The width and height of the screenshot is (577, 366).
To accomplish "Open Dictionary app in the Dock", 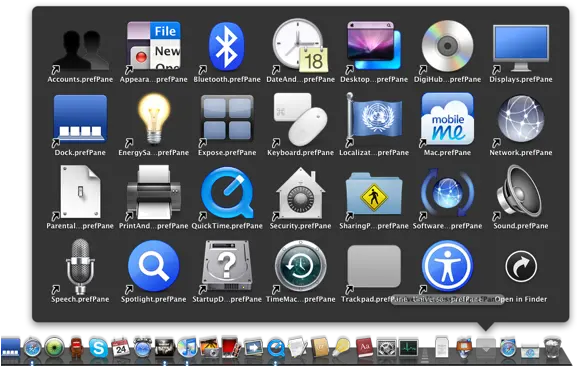I will [365, 348].
